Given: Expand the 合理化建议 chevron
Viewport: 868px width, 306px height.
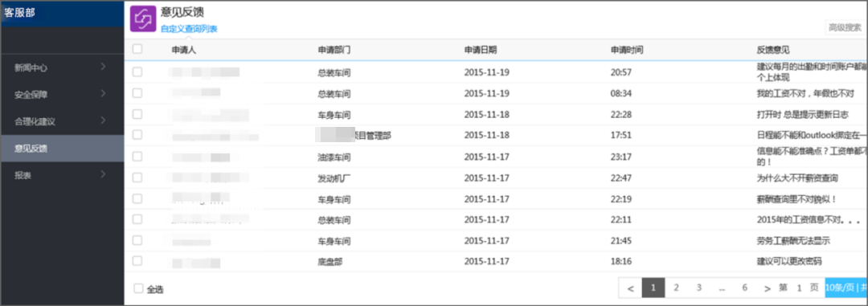Looking at the screenshot, I should 103,120.
